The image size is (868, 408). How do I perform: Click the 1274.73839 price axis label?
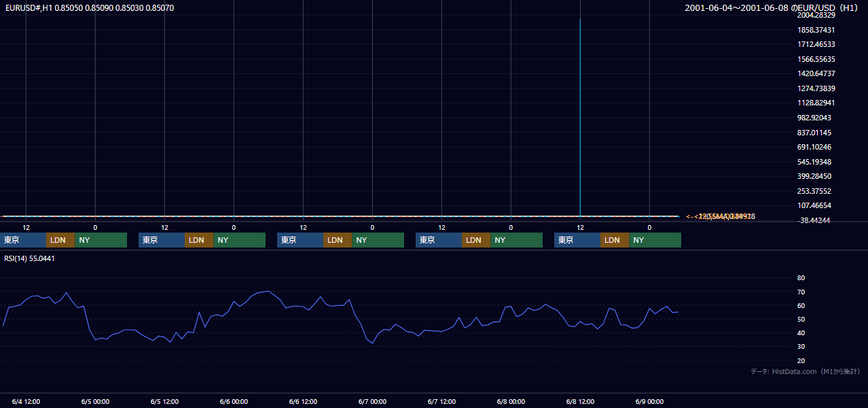click(816, 88)
